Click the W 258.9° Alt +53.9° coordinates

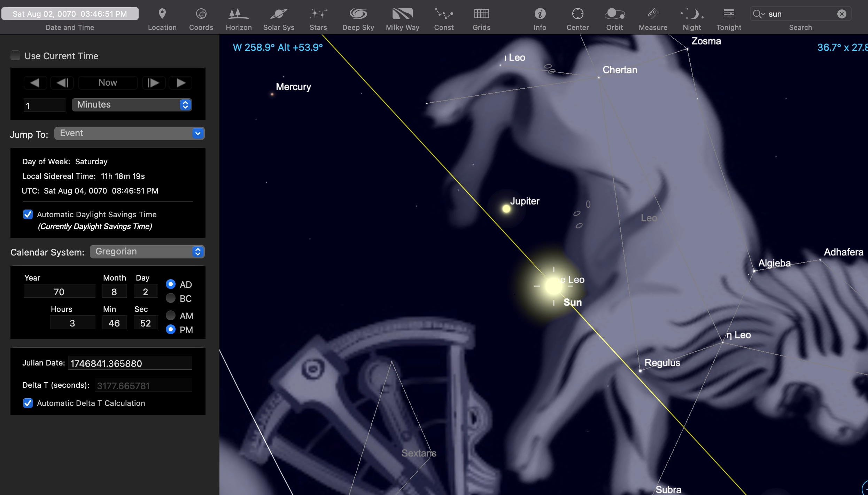pyautogui.click(x=278, y=47)
